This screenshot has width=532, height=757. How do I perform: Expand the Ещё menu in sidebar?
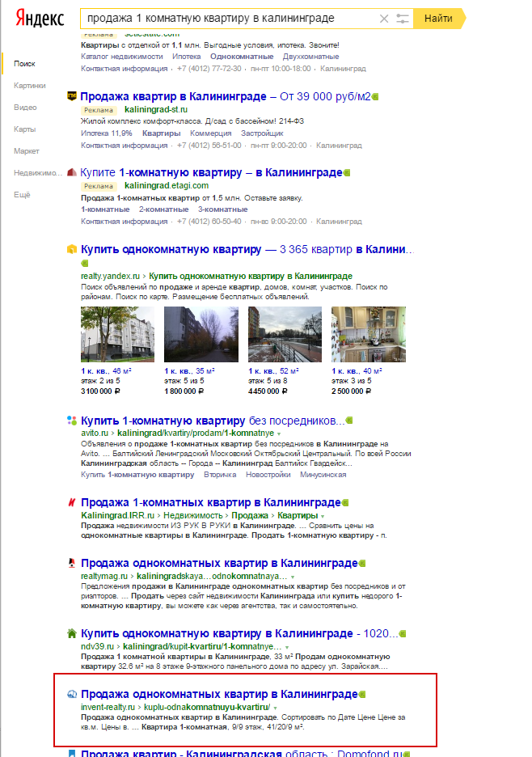click(22, 195)
